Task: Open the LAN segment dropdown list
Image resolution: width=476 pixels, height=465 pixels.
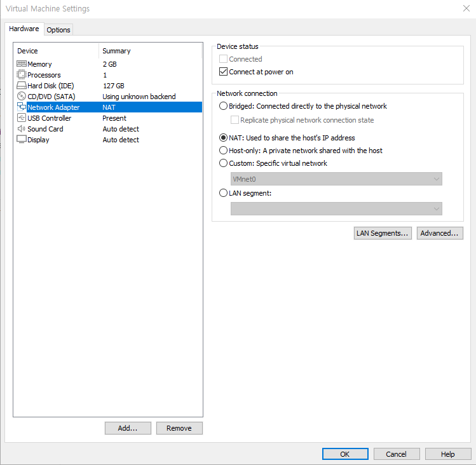Action: pyautogui.click(x=336, y=209)
